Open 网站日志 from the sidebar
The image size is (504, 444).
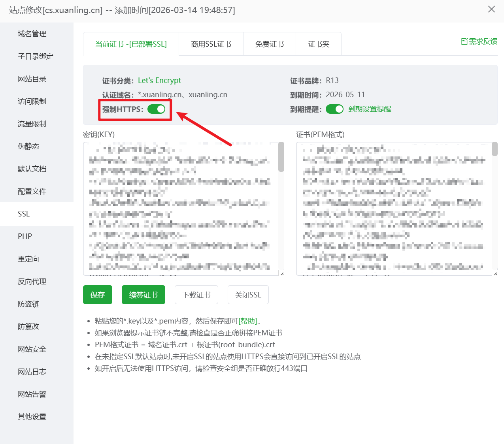coord(32,371)
